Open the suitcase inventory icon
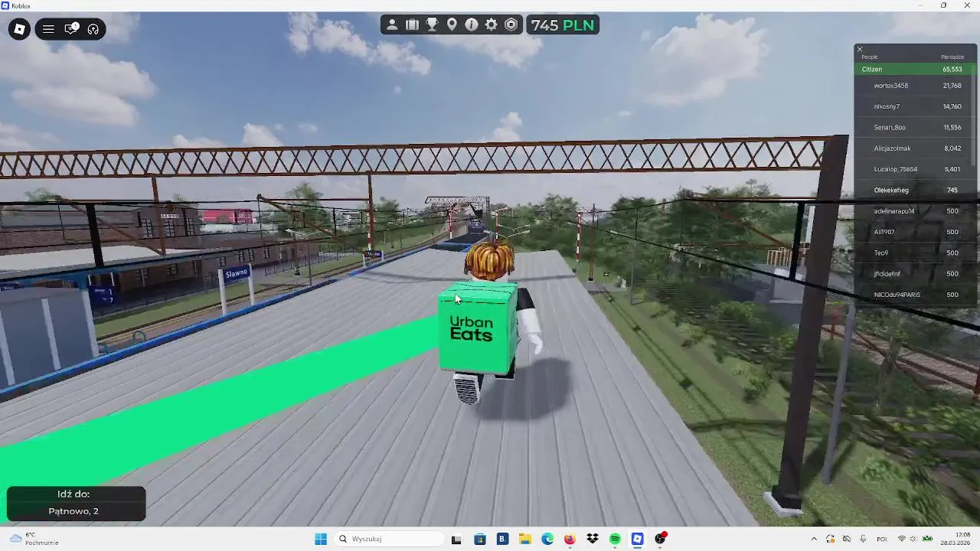The width and height of the screenshot is (980, 551). pyautogui.click(x=412, y=25)
